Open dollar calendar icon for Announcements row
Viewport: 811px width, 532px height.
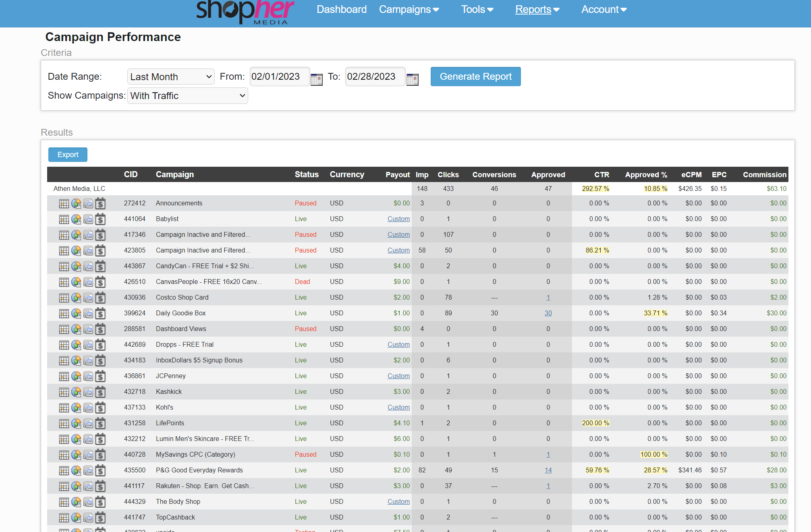tap(100, 203)
